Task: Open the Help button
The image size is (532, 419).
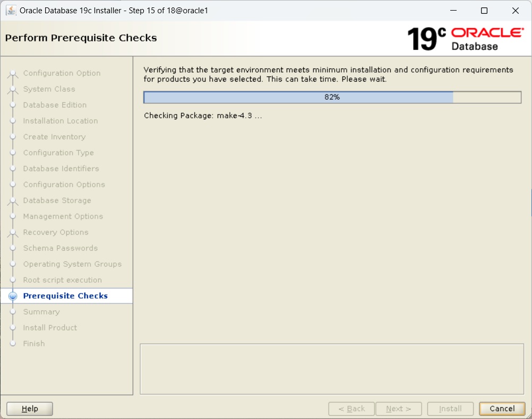Action: coord(30,409)
